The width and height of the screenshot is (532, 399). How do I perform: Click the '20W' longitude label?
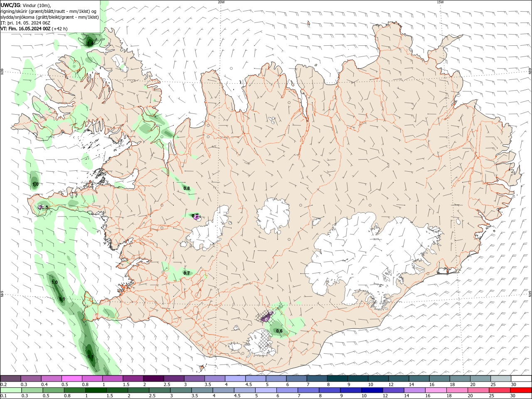[x=221, y=2]
